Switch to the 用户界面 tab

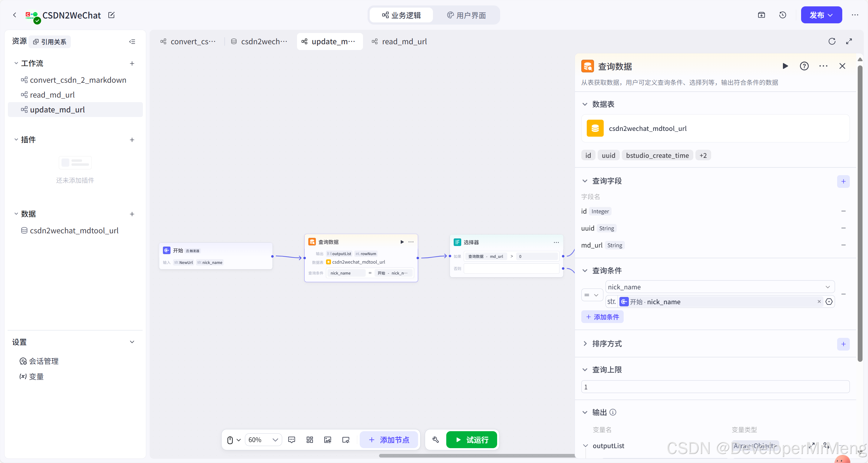(466, 15)
